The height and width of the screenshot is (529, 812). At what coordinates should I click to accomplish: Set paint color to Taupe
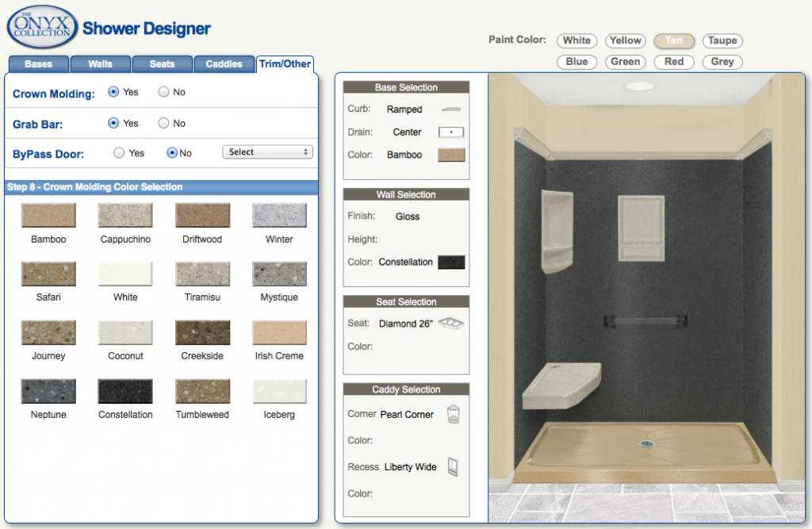(x=722, y=40)
